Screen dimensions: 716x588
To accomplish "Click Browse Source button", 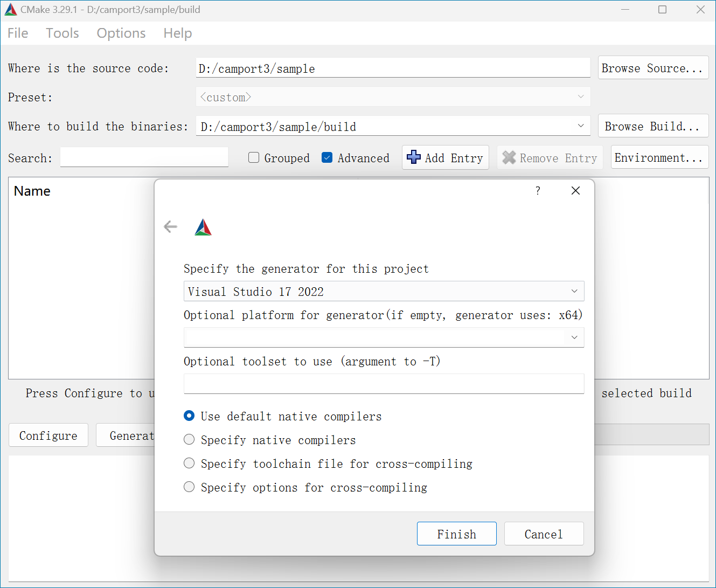I will (653, 68).
